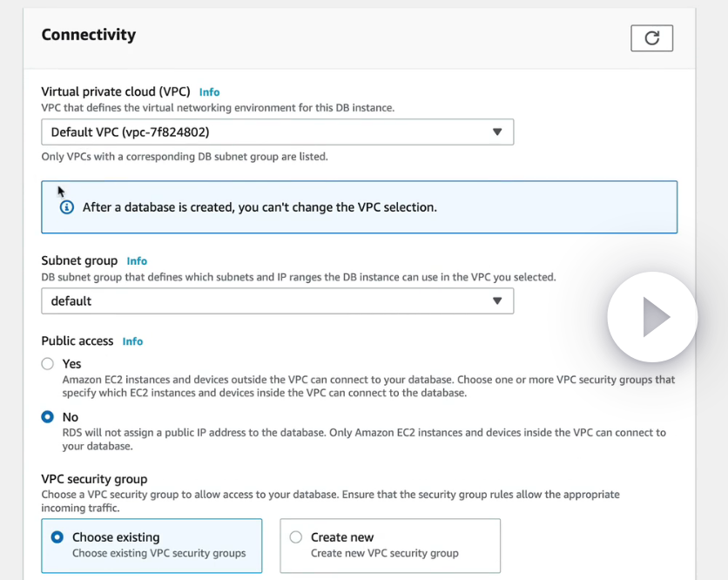Click the info circle icon in the VPC alert
Screen dimensions: 728x580
pos(67,207)
